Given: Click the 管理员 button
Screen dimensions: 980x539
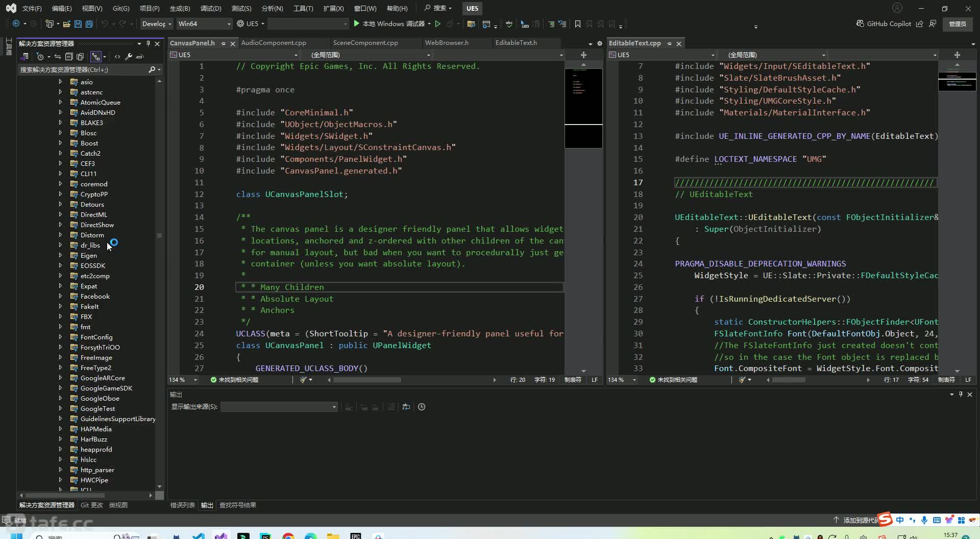Looking at the screenshot, I should pyautogui.click(x=957, y=23).
